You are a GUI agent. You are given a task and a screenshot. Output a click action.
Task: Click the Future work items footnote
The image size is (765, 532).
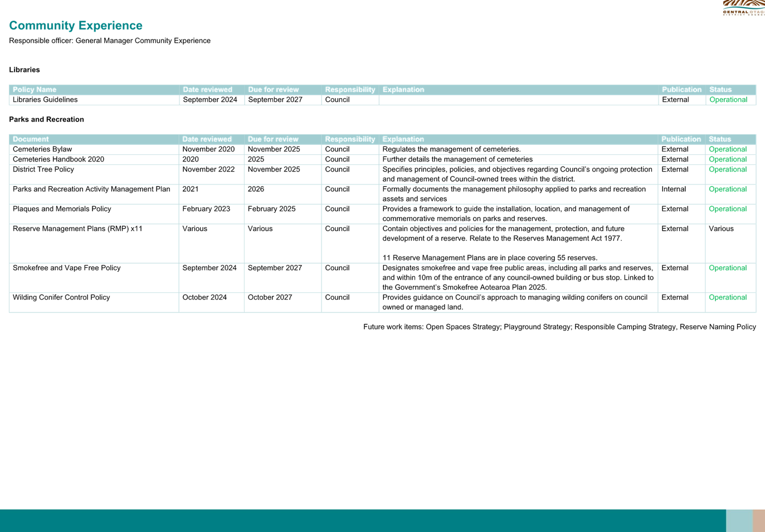[559, 327]
